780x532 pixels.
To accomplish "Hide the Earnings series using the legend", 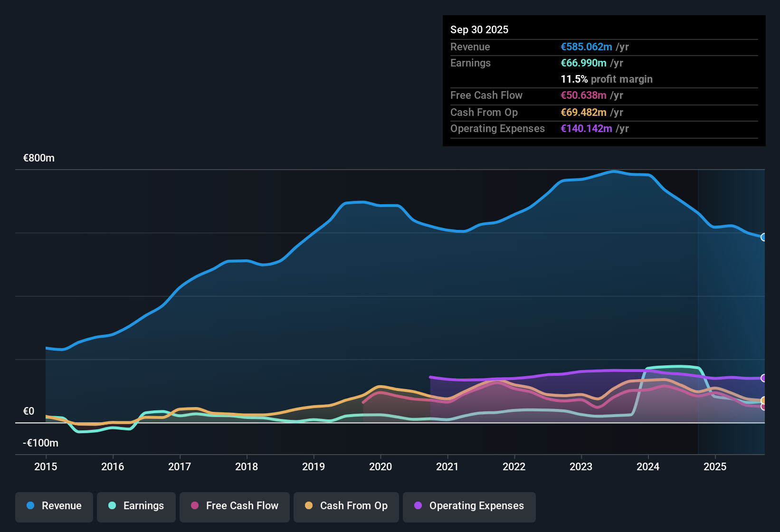I will tap(136, 506).
